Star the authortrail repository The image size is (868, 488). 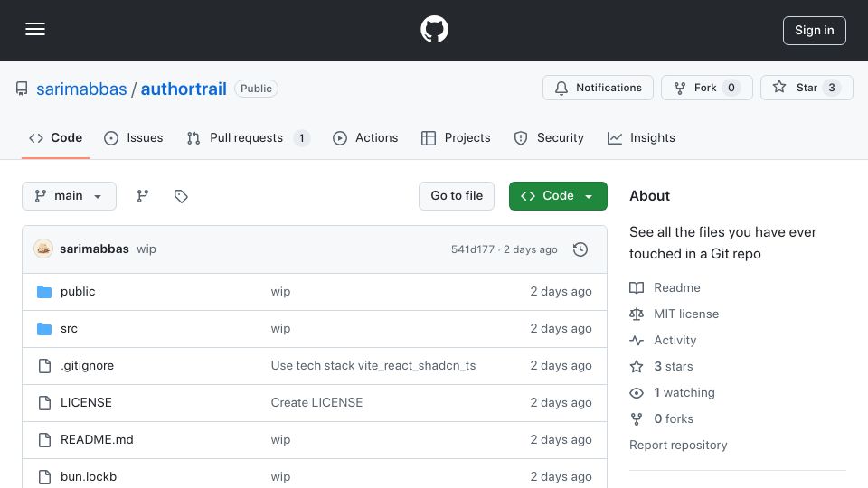click(807, 88)
